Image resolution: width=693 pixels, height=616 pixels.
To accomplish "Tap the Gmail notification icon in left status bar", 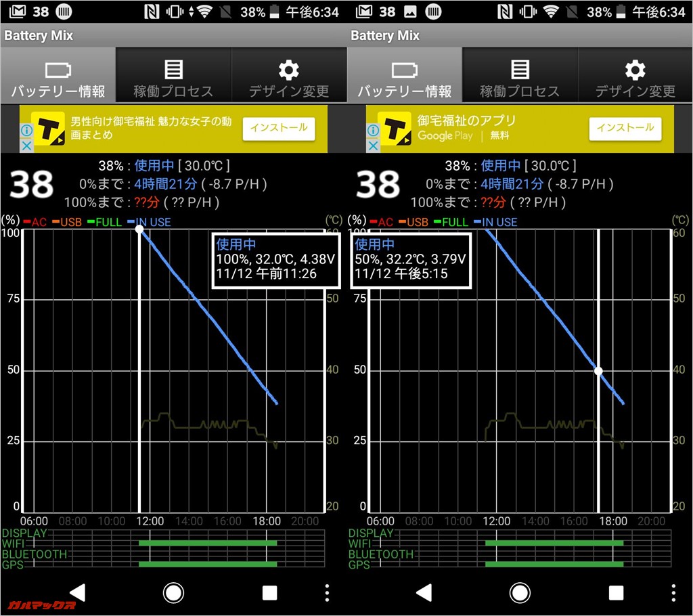I will (x=15, y=12).
